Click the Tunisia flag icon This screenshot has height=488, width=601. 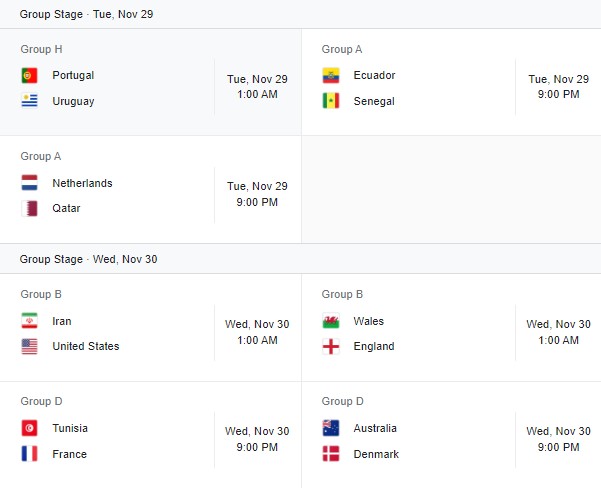(x=29, y=428)
